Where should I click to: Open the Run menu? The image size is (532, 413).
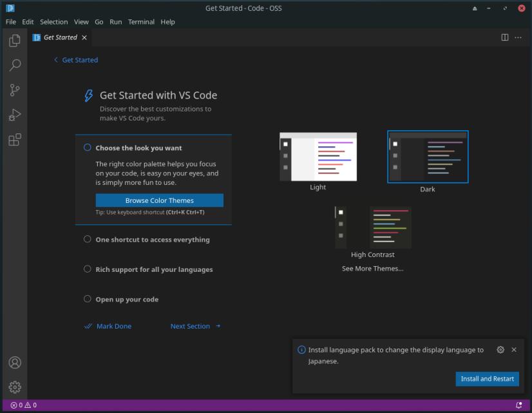pyautogui.click(x=115, y=22)
